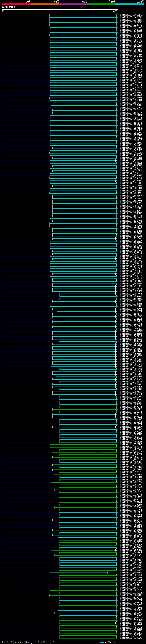Click the short cyan bar for UniRef100_A5H261
The height and width of the screenshot is (644, 146).
point(79,573)
